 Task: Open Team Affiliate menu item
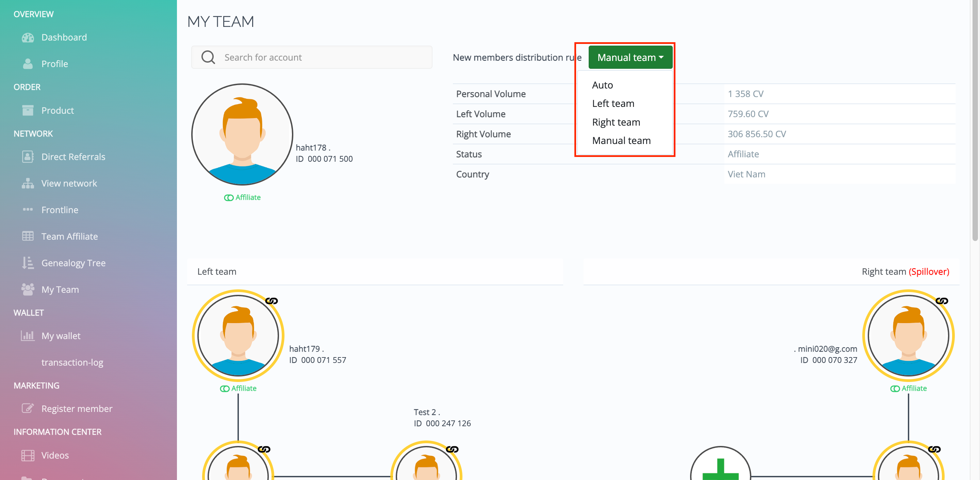[x=69, y=236]
